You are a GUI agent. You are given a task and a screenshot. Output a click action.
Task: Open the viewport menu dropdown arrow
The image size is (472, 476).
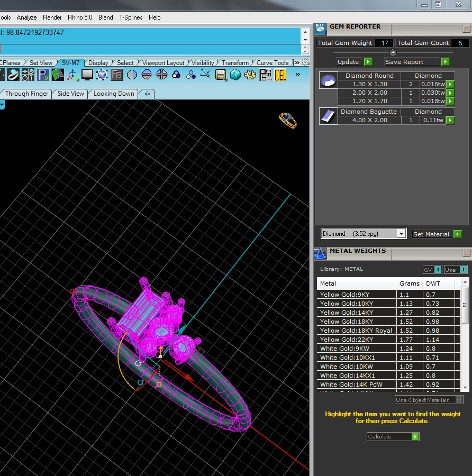click(2, 105)
